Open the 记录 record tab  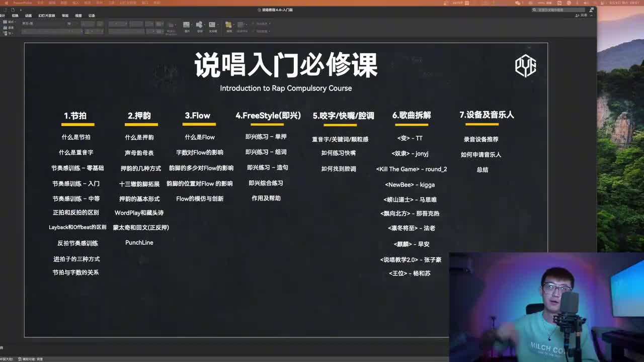pos(92,16)
